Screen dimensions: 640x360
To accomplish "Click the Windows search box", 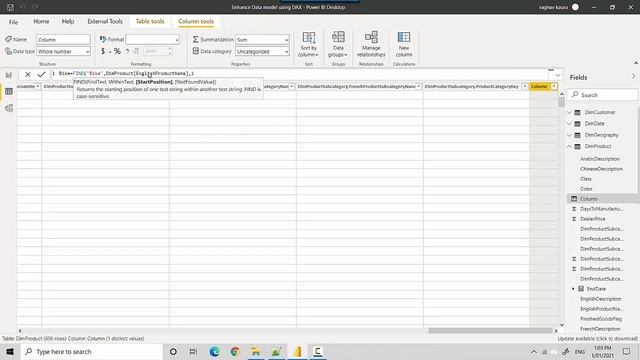I will pyautogui.click(x=92, y=351).
